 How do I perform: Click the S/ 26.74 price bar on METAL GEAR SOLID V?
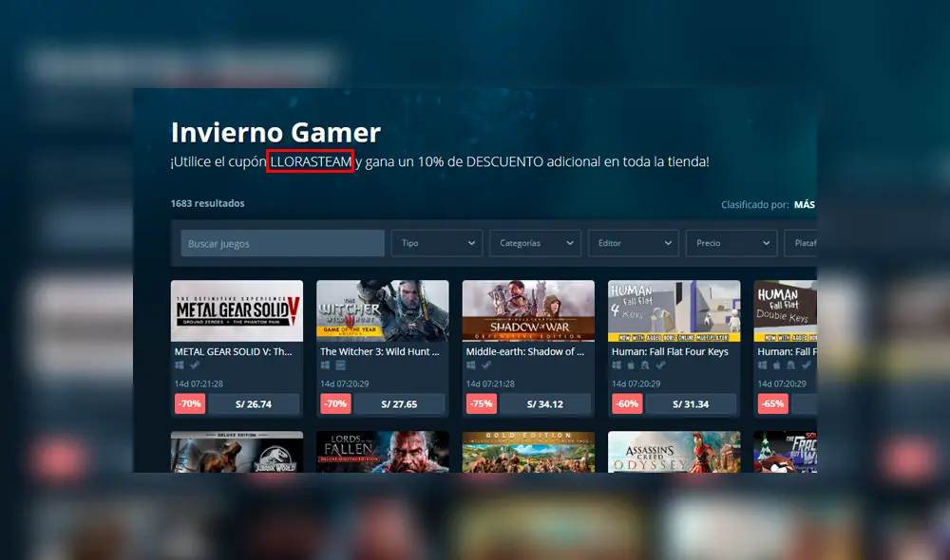point(253,403)
